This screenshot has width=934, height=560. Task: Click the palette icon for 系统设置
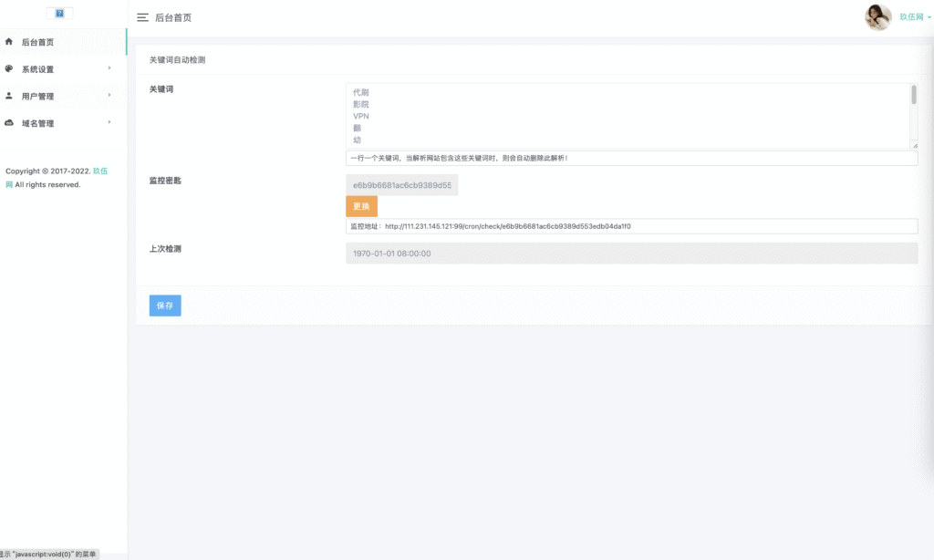point(9,69)
